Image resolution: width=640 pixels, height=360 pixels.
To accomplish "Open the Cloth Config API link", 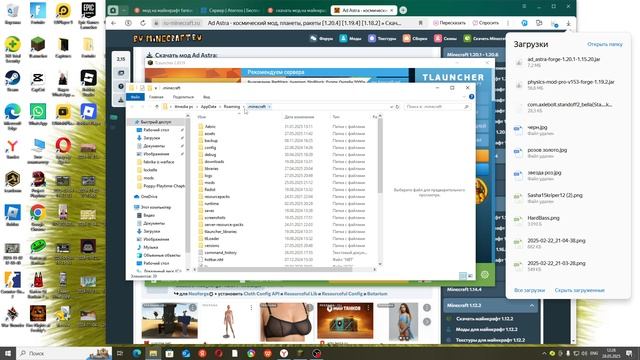I will coord(262,293).
